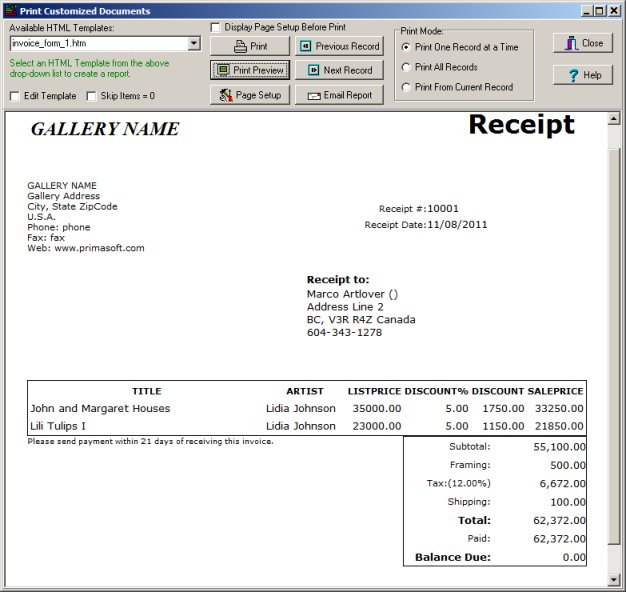Screen dimensions: 626x592
Task: Click 'Please send payment within 21 days' note
Action: [151, 442]
